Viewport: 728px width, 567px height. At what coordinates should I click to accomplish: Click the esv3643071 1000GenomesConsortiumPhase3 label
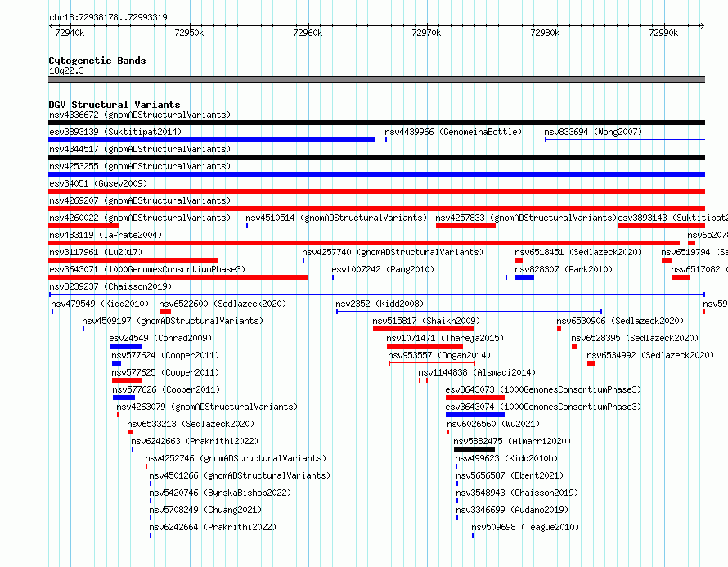[x=147, y=269]
